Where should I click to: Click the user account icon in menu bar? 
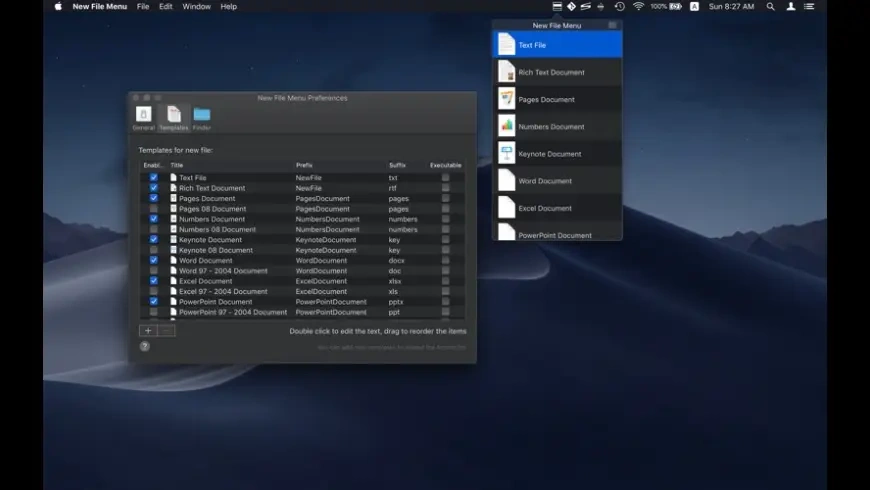pyautogui.click(x=791, y=7)
